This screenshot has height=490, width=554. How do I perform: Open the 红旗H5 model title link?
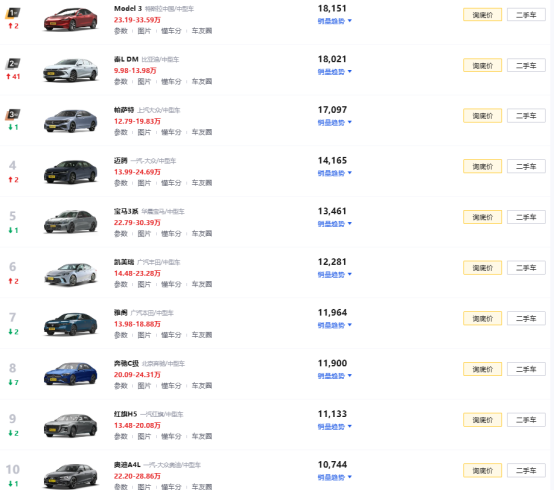click(125, 414)
